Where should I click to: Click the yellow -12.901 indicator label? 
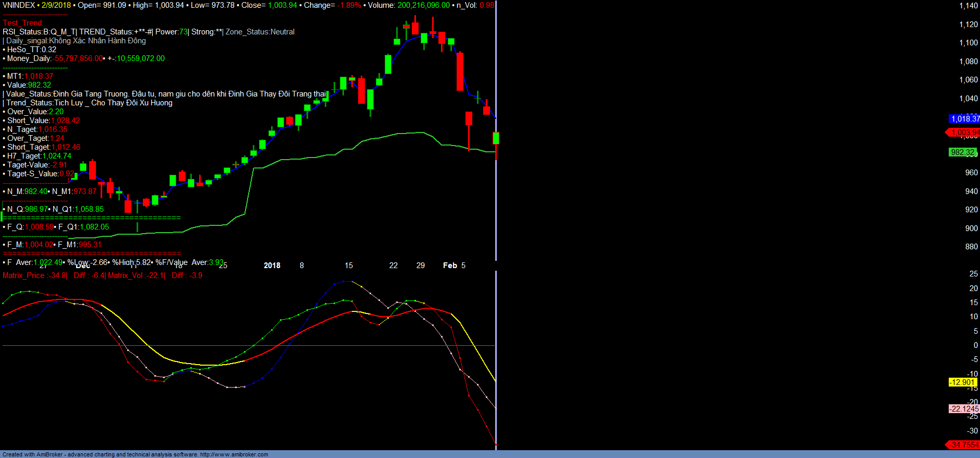click(962, 382)
